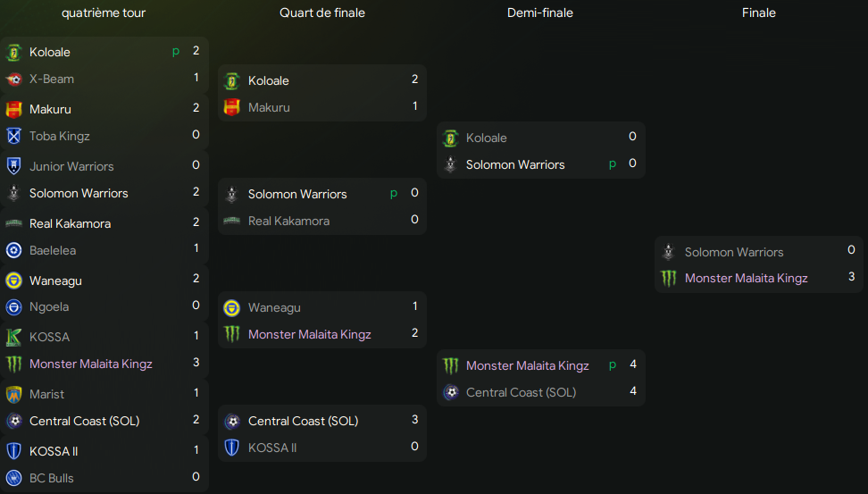Click Koloale club crest in fourth round
868x494 pixels.
(13, 52)
